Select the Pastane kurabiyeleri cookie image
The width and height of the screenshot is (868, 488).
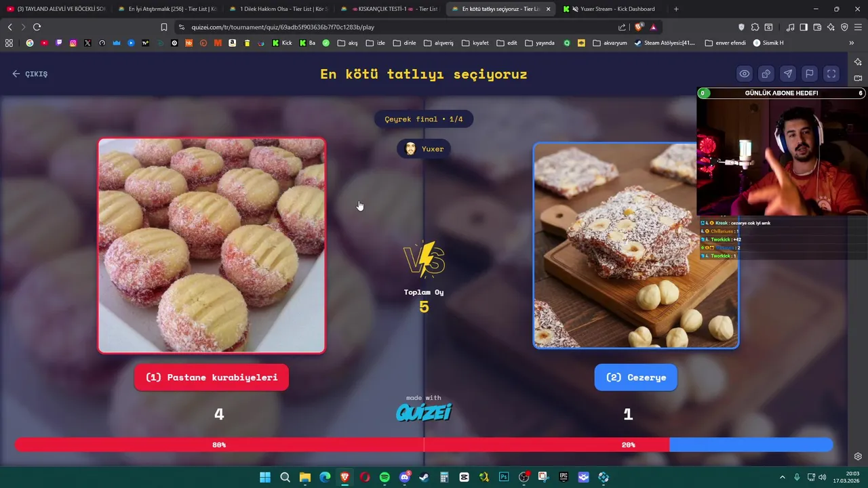tap(212, 245)
